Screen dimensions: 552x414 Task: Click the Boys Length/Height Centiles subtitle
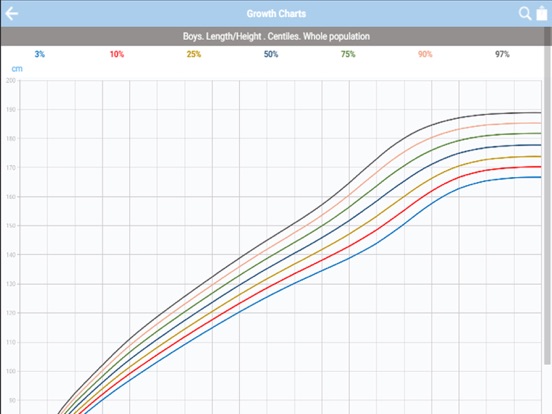click(x=276, y=36)
